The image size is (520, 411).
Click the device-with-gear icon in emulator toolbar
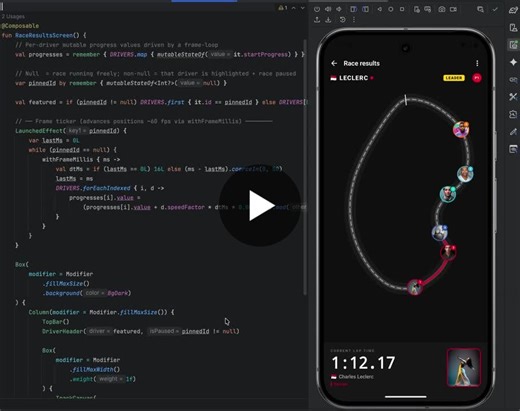click(x=416, y=9)
